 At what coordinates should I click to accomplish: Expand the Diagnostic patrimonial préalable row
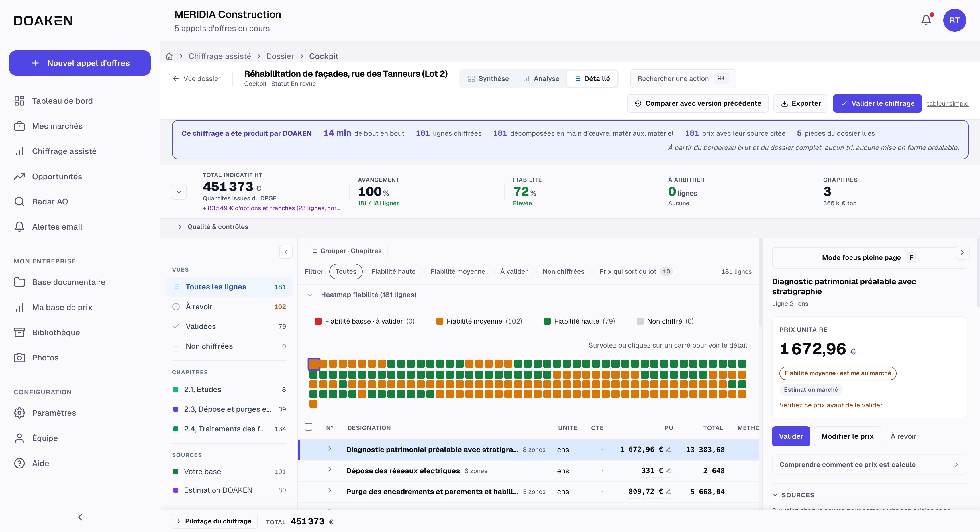(x=330, y=449)
